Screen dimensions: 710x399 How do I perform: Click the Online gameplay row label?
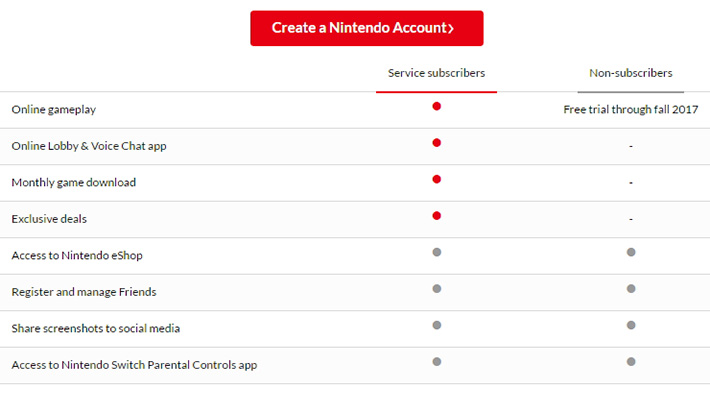(54, 110)
